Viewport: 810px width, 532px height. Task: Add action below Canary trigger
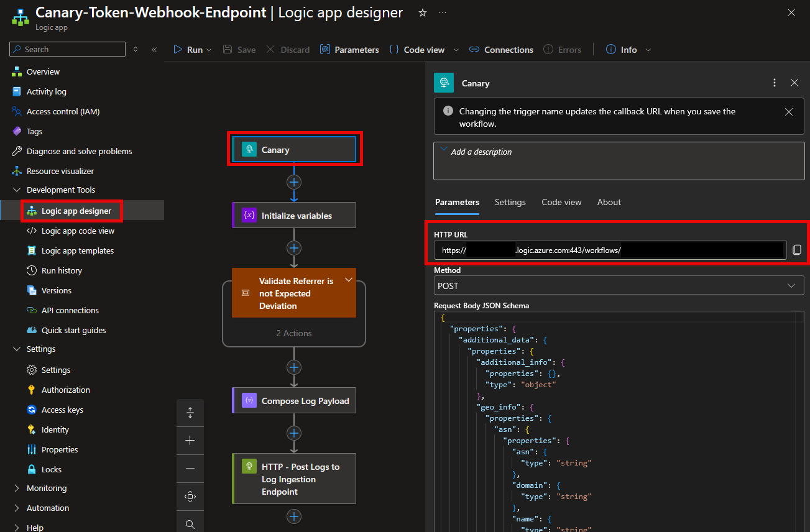point(294,182)
